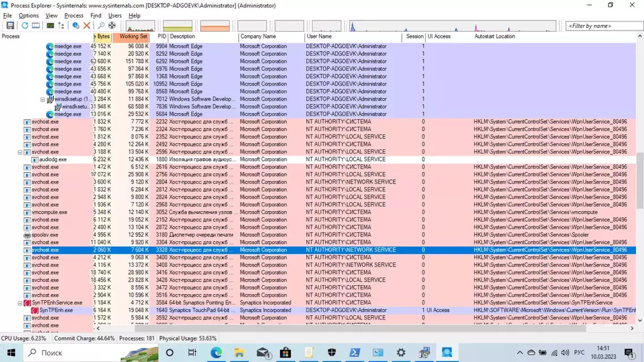Open the process Properties toolbar icon

[76, 25]
